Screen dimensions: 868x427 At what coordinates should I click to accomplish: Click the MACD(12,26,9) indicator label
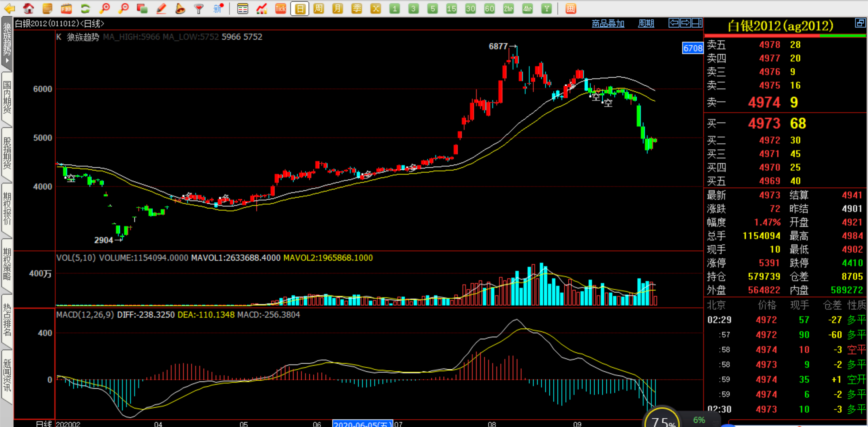tap(85, 315)
